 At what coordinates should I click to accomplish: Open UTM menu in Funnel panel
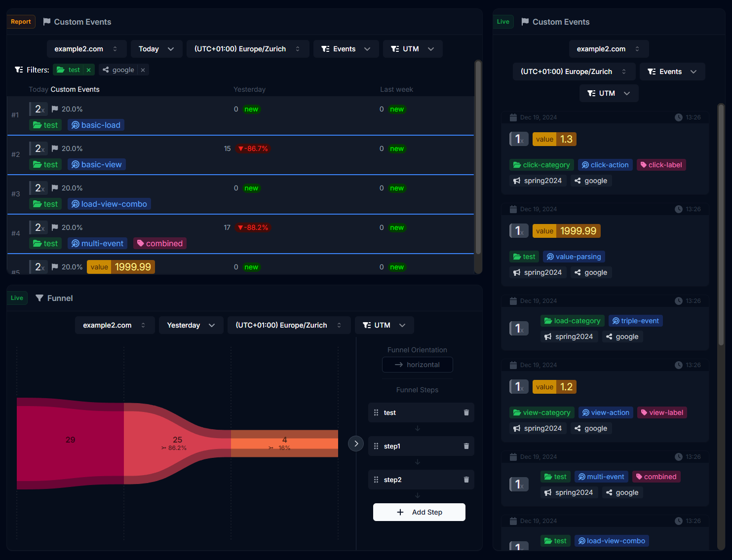(384, 325)
